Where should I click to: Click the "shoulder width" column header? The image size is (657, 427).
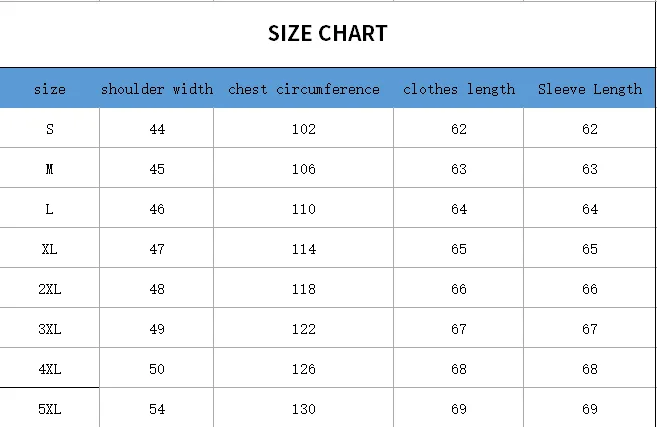pos(157,89)
